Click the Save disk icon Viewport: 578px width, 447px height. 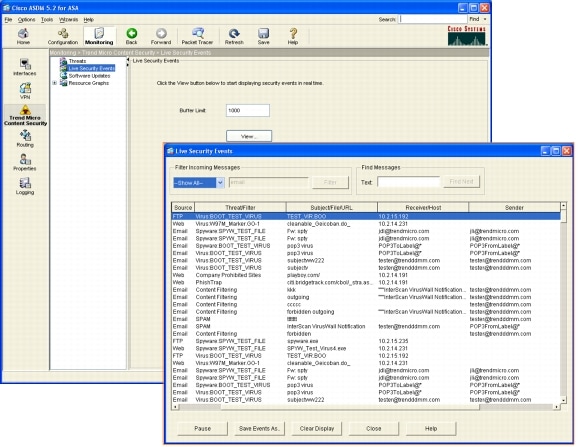point(263,36)
